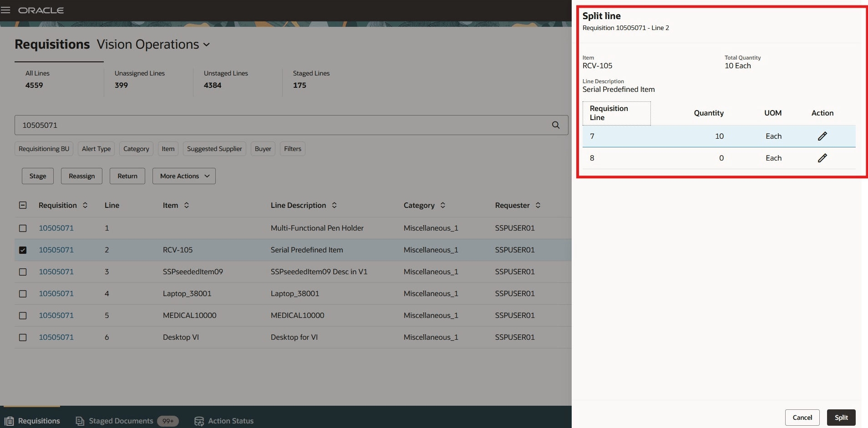Edit requisition line 7 with pencil icon
The image size is (868, 428).
tap(822, 136)
